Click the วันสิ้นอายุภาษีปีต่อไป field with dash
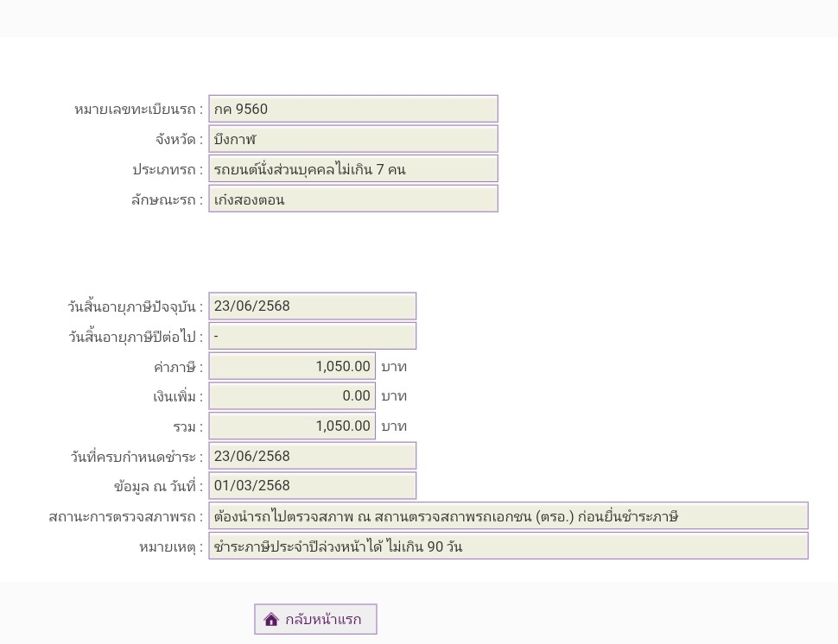Screen dimensions: 838x644 (x=312, y=336)
